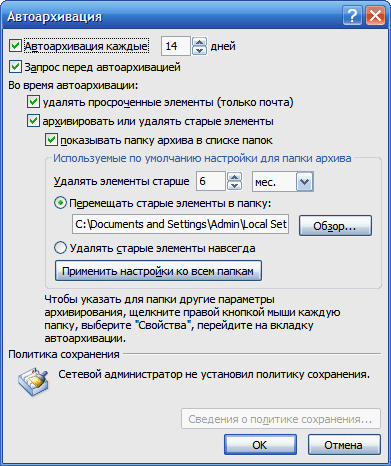
Task: Click the archive folder path field
Action: 180,224
